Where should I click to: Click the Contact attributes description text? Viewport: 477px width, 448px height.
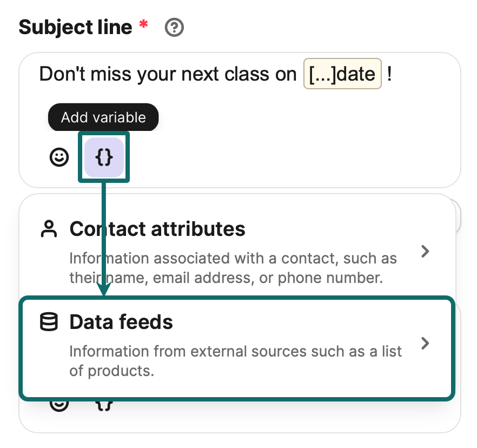coord(233,268)
